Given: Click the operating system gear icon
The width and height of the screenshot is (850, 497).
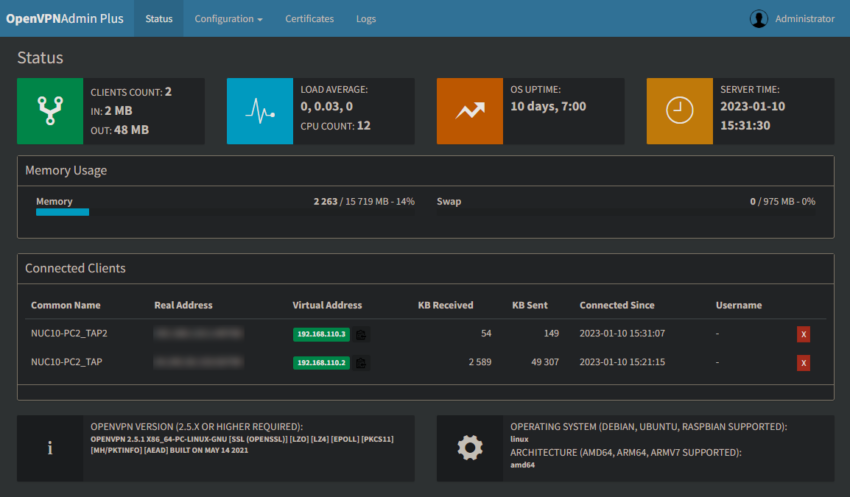Looking at the screenshot, I should [x=469, y=448].
